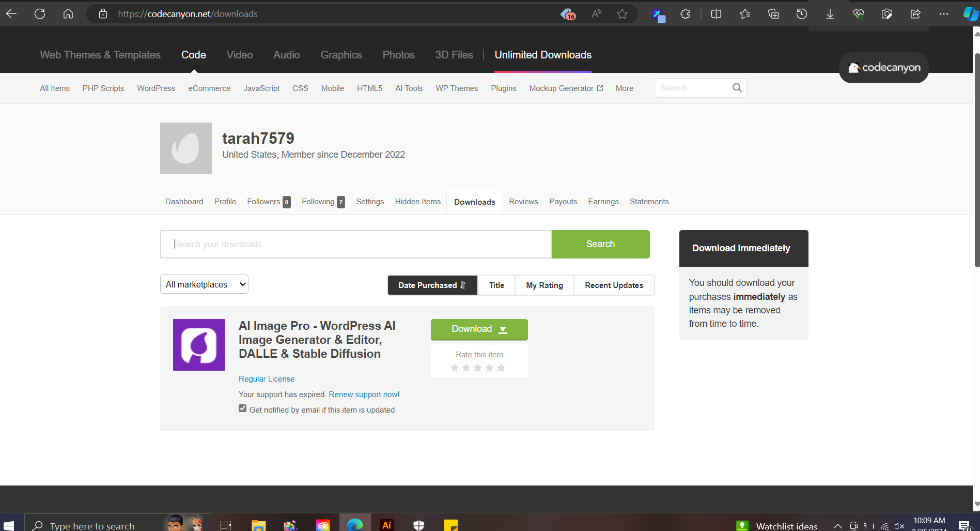980x531 pixels.
Task: Switch to the Reviews tab
Action: coord(523,202)
